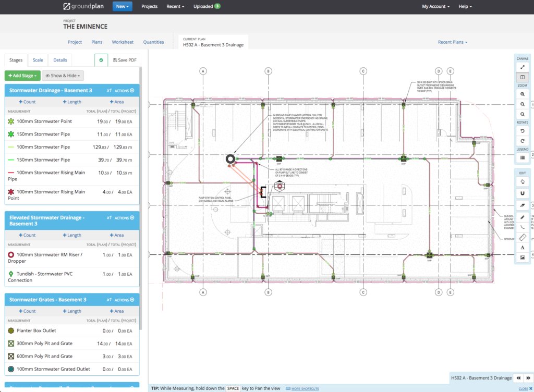Image resolution: width=534 pixels, height=392 pixels.
Task: Open the Add Stage dropdown
Action: point(22,76)
